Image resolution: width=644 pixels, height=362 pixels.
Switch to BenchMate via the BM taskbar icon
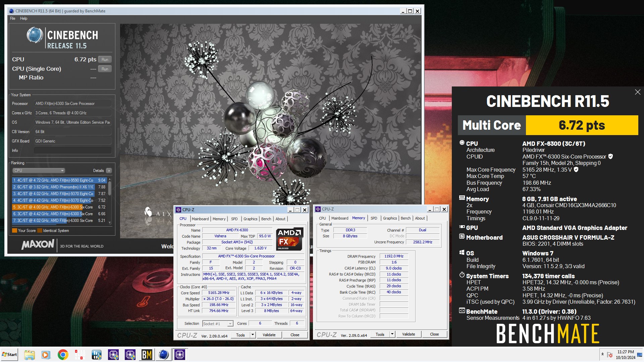tap(147, 355)
